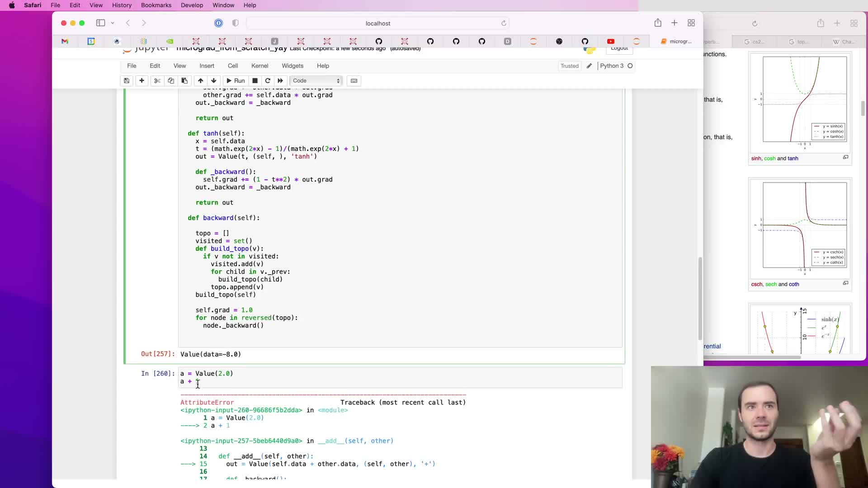Save the notebook with the floppy disk icon
This screenshot has height=488, width=868.
(x=127, y=80)
